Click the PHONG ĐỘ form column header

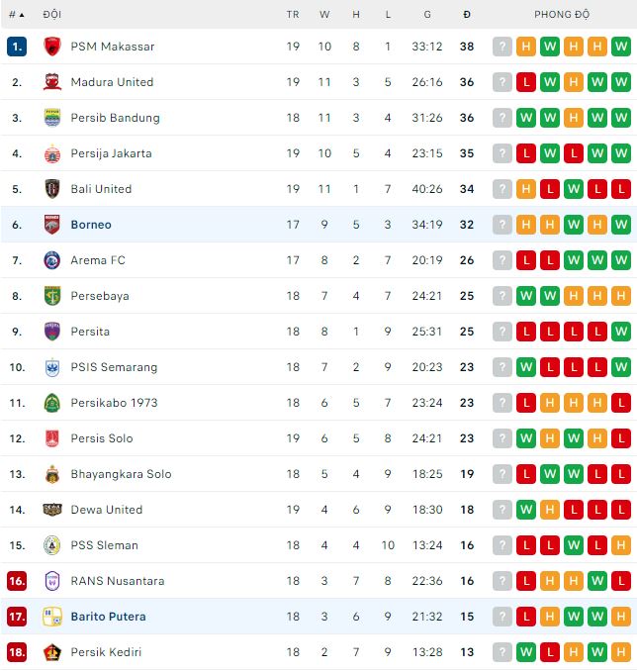tap(562, 15)
